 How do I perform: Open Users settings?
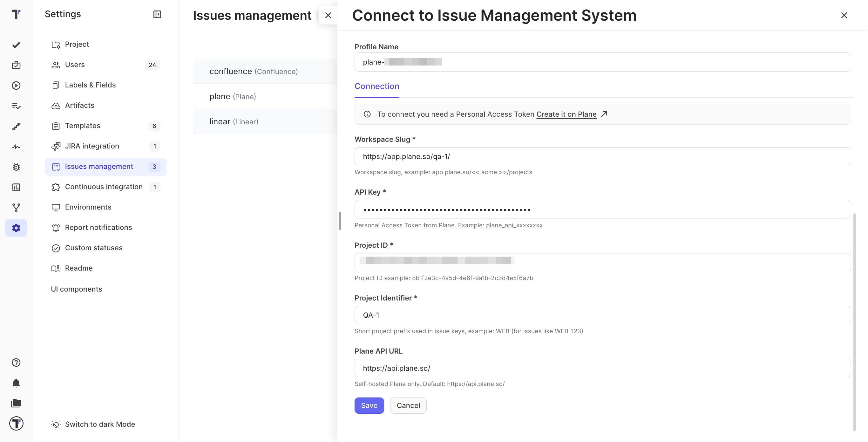pos(105,65)
